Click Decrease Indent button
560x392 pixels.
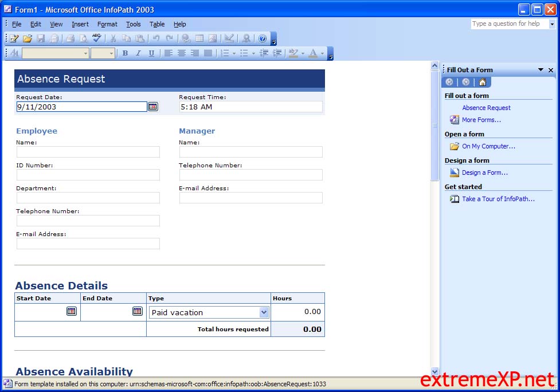[x=264, y=53]
